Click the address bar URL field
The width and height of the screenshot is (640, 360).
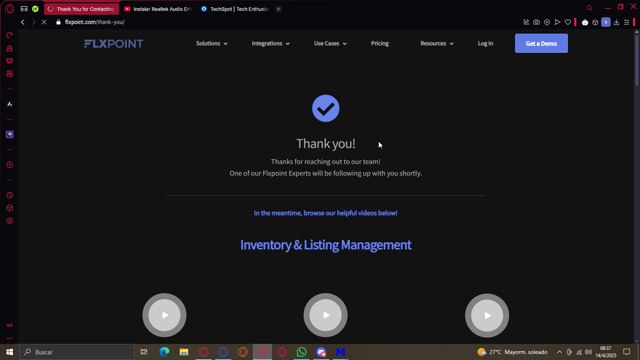tap(95, 22)
